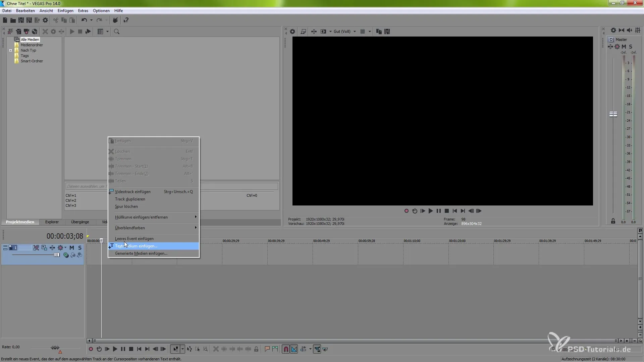Save snapshot to file in preview toolbar
Image resolution: width=644 pixels, height=362 pixels.
tap(387, 32)
